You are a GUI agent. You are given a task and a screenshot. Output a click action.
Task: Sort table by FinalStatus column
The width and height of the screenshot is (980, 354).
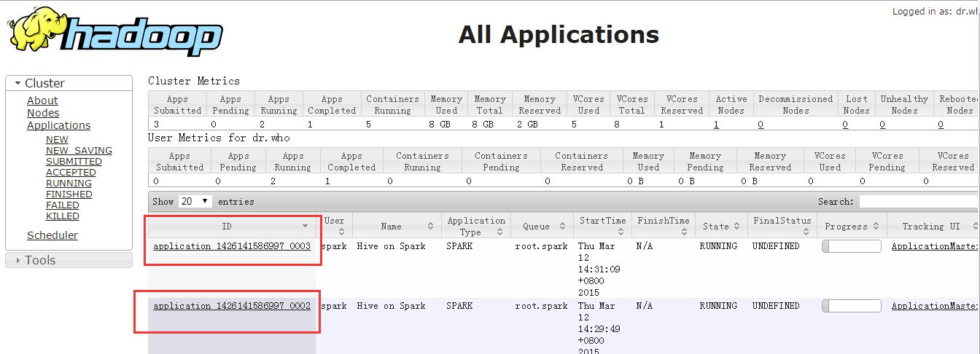tap(782, 226)
